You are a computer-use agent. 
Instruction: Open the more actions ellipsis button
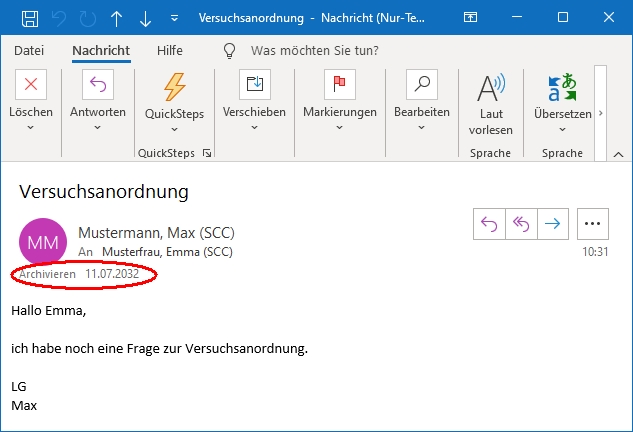point(594,224)
